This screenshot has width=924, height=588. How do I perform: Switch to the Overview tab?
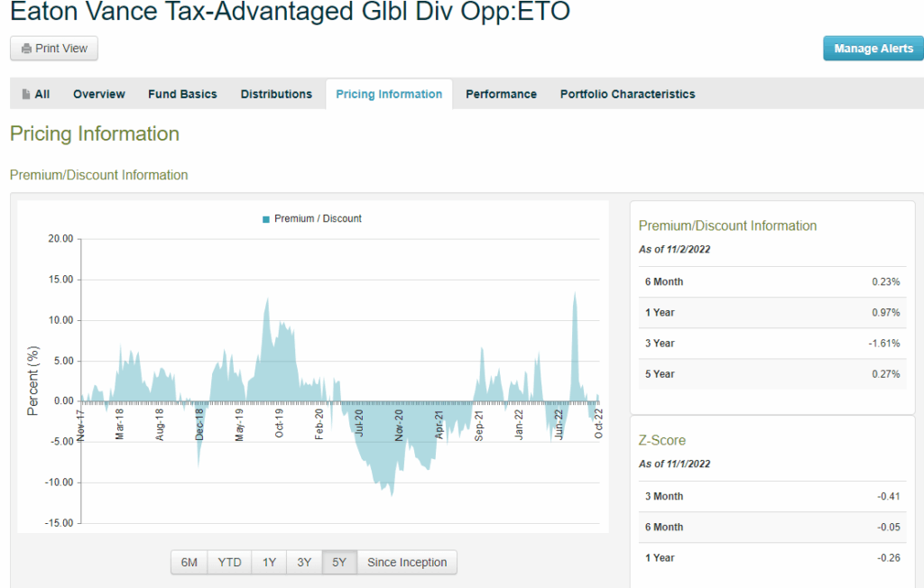pos(99,95)
